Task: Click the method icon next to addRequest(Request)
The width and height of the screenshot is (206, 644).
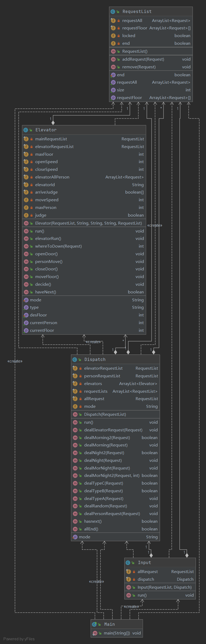Action: [x=113, y=59]
